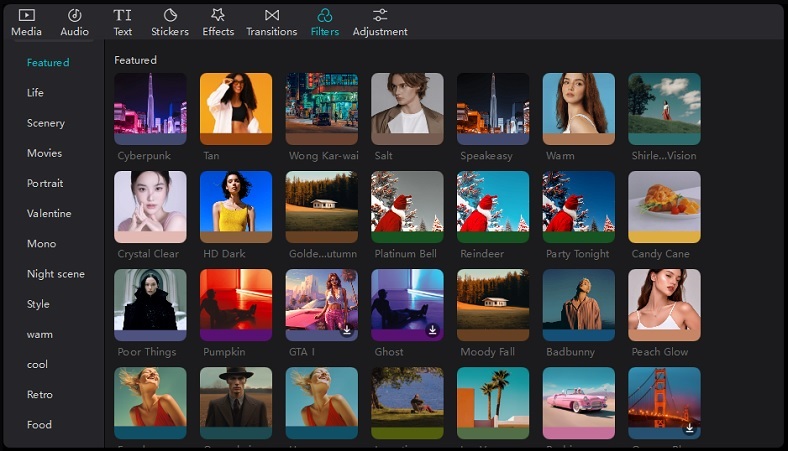Screen dimensions: 788x451
Task: Choose the Night scene category
Action: (56, 274)
